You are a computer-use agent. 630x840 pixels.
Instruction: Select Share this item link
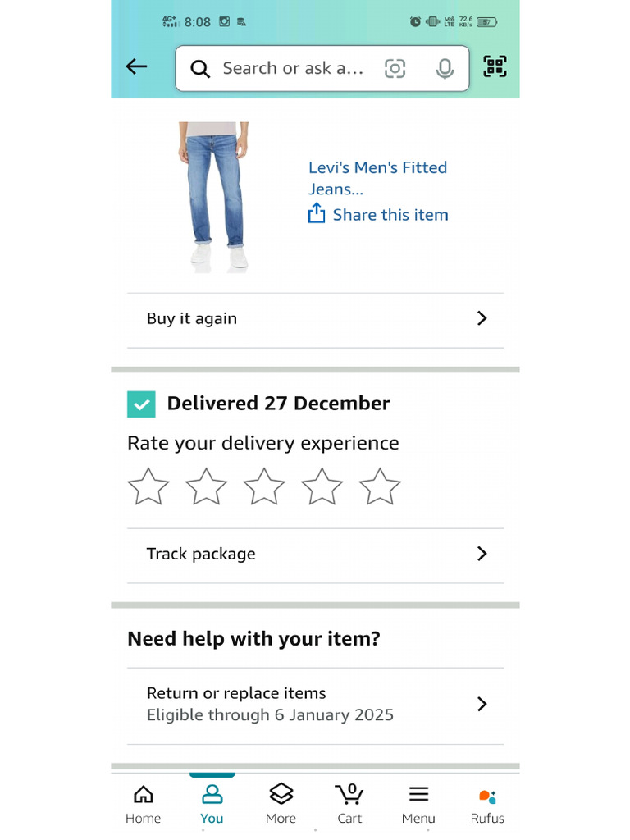pos(390,215)
